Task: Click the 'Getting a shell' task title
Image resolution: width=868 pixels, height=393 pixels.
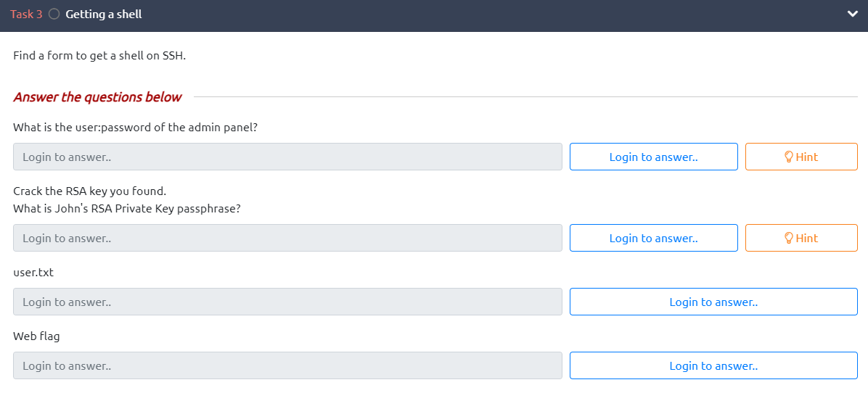Action: [104, 15]
